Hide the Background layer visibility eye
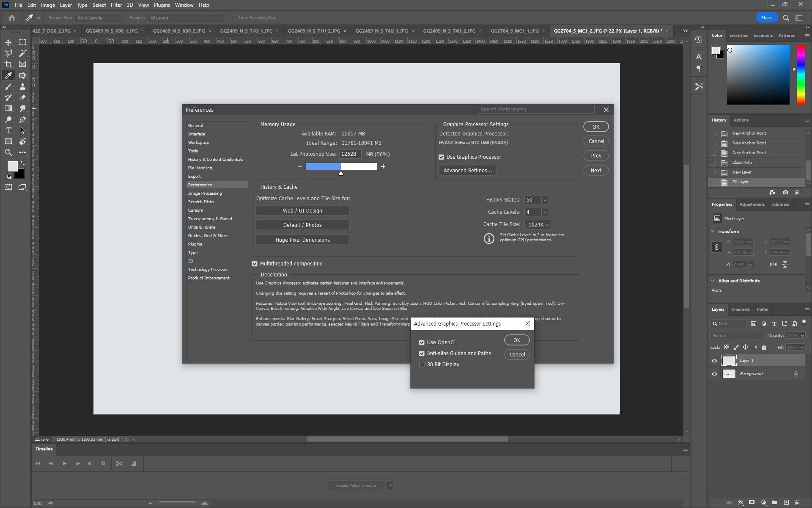 714,374
